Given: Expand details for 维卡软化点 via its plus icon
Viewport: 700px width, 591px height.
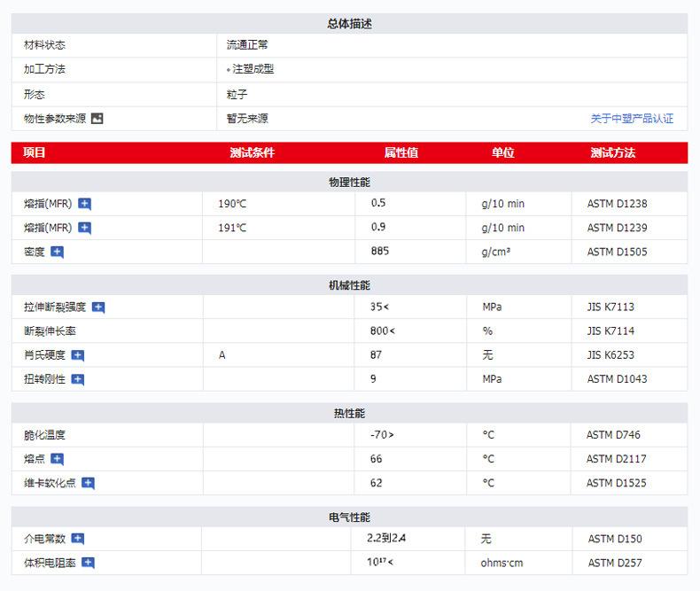Looking at the screenshot, I should 88,483.
